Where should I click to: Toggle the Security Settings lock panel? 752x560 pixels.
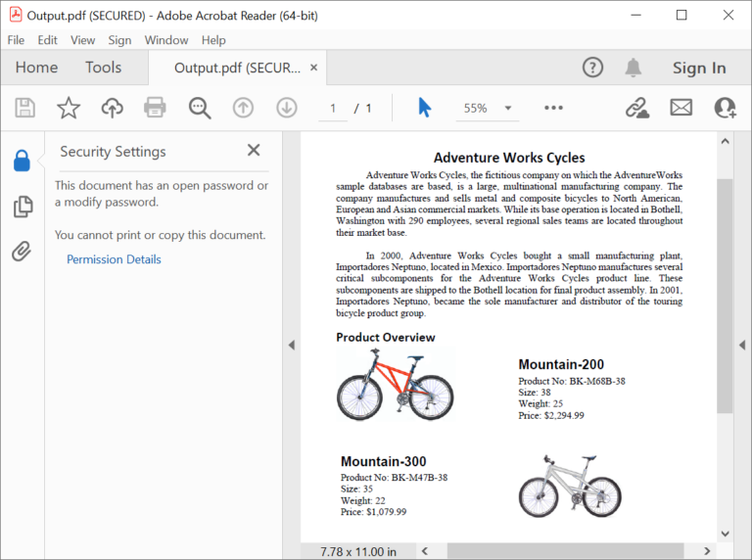point(22,161)
